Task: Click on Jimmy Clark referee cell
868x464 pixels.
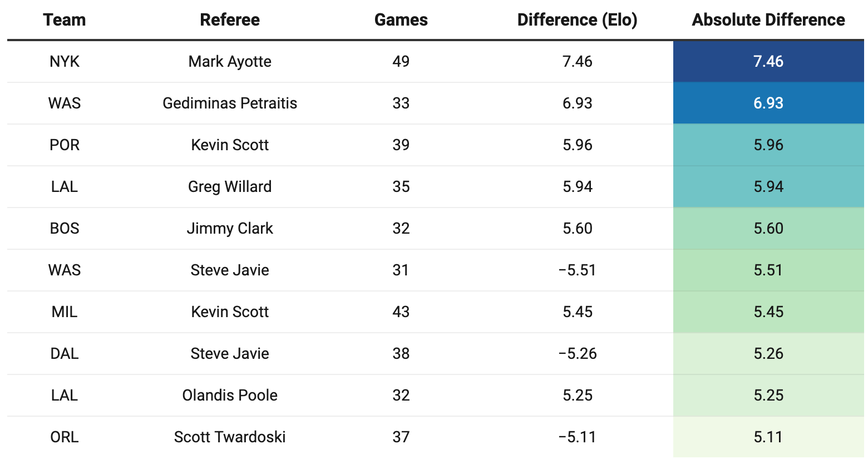Action: [x=230, y=228]
